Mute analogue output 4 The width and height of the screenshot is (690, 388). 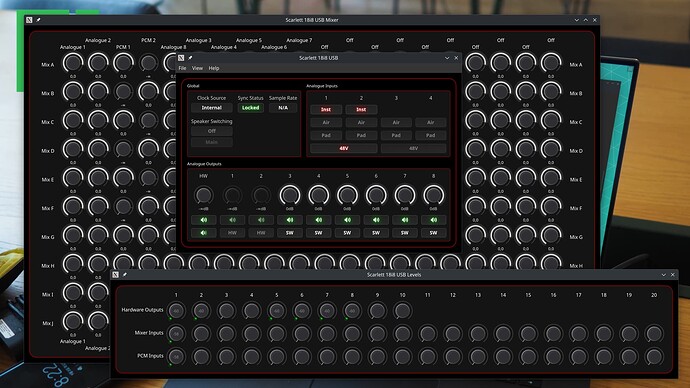319,220
